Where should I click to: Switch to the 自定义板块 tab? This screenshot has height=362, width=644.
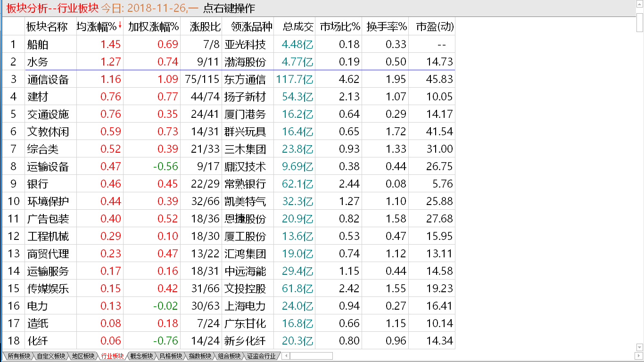point(51,356)
